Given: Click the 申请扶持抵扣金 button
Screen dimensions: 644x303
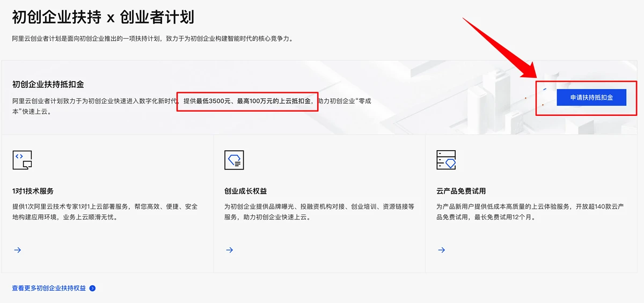Looking at the screenshot, I should [x=591, y=98].
